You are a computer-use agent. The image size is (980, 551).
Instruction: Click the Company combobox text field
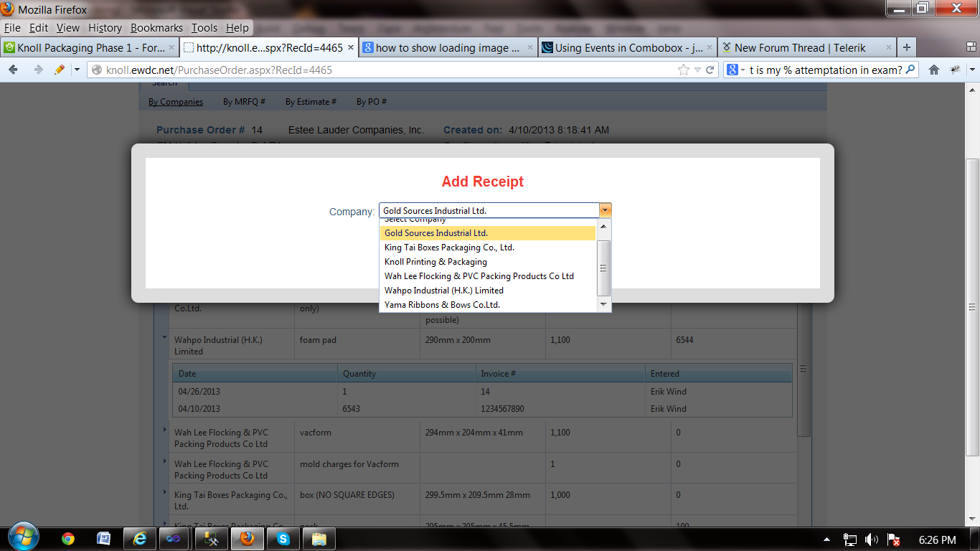(489, 211)
